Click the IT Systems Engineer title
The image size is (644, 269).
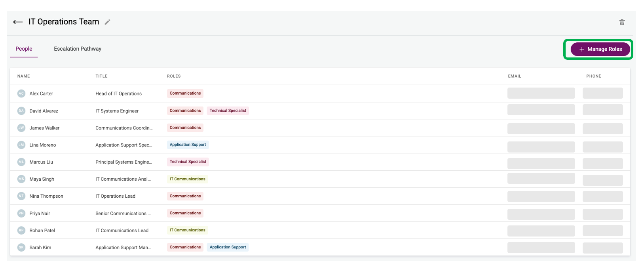[117, 111]
